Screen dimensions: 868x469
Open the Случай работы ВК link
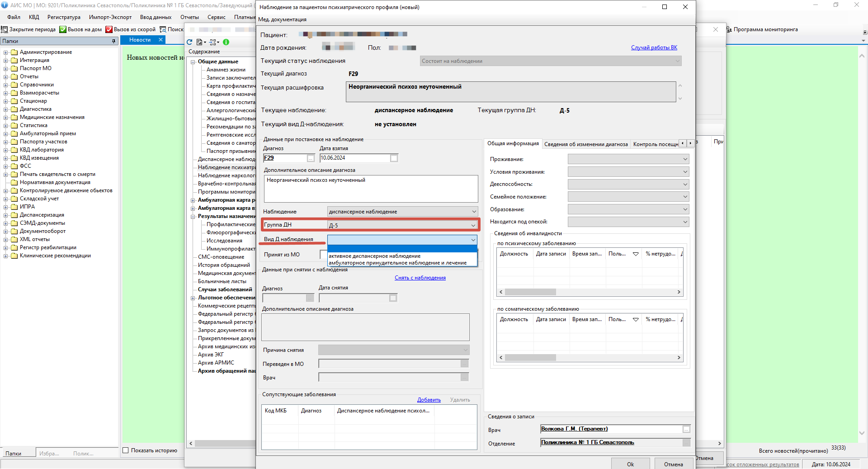[654, 47]
